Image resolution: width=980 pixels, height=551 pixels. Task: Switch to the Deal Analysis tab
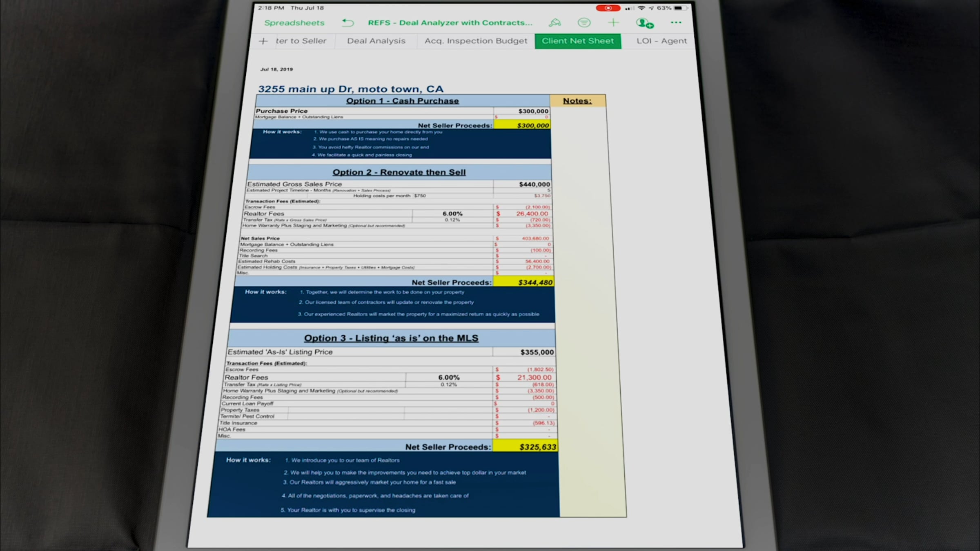[x=376, y=41]
